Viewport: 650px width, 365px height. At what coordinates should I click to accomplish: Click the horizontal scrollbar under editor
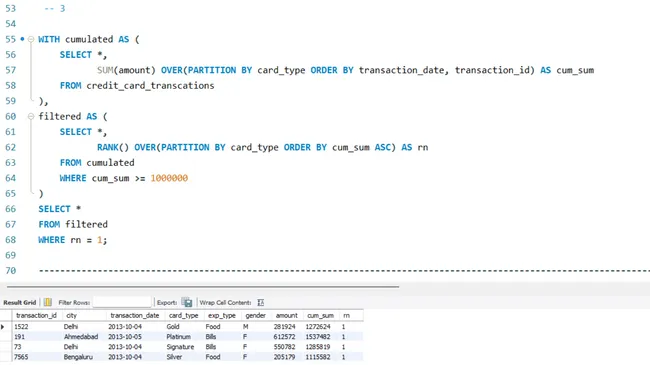click(x=203, y=287)
